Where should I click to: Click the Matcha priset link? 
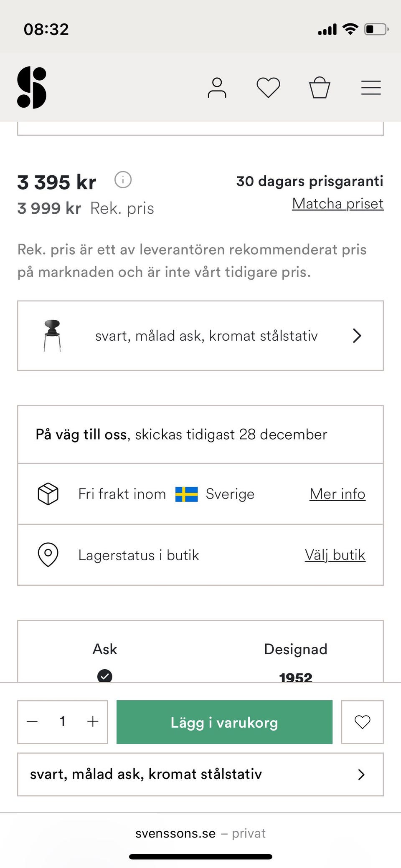338,204
